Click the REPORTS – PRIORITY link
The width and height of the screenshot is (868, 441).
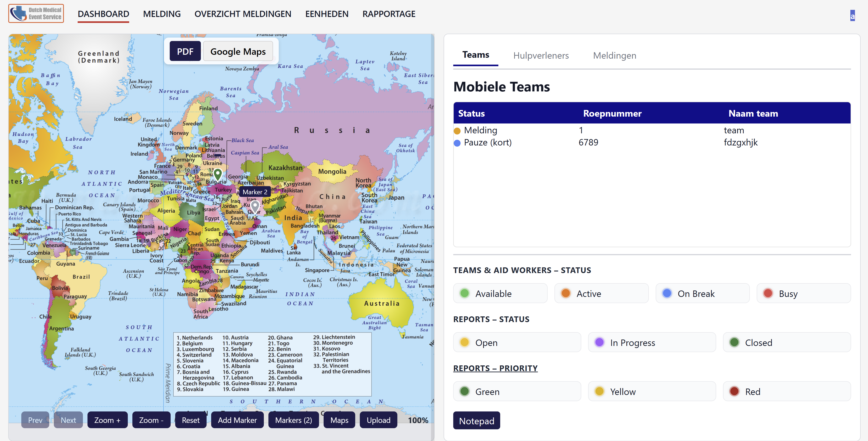(495, 368)
